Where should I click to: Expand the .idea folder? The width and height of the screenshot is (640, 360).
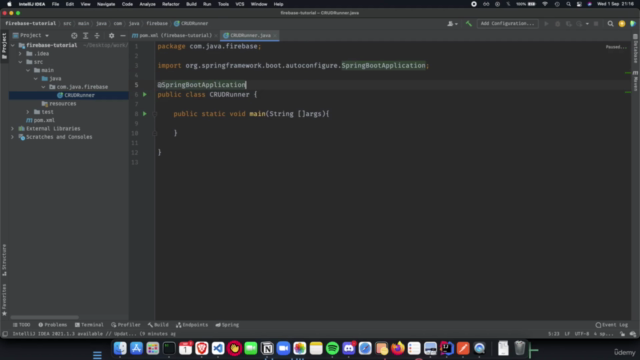point(20,53)
